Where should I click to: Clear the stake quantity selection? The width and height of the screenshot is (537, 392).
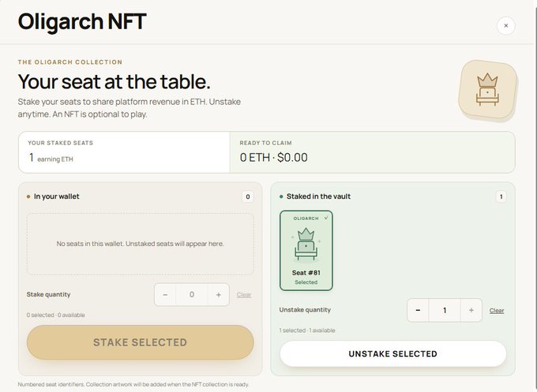pyautogui.click(x=244, y=295)
